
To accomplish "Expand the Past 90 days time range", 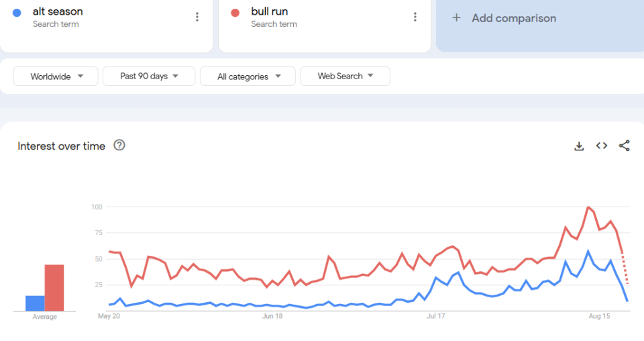I will click(149, 77).
